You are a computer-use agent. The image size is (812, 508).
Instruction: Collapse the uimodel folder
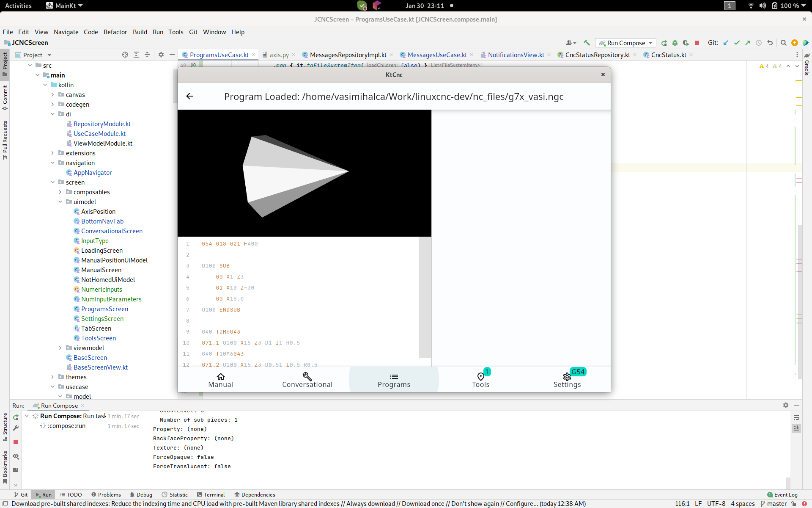(60, 202)
